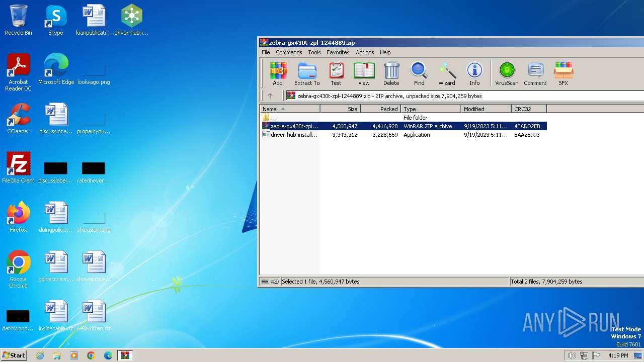This screenshot has height=362, width=644.
Task: Launch FileZilla Client shortcut
Action: (18, 168)
